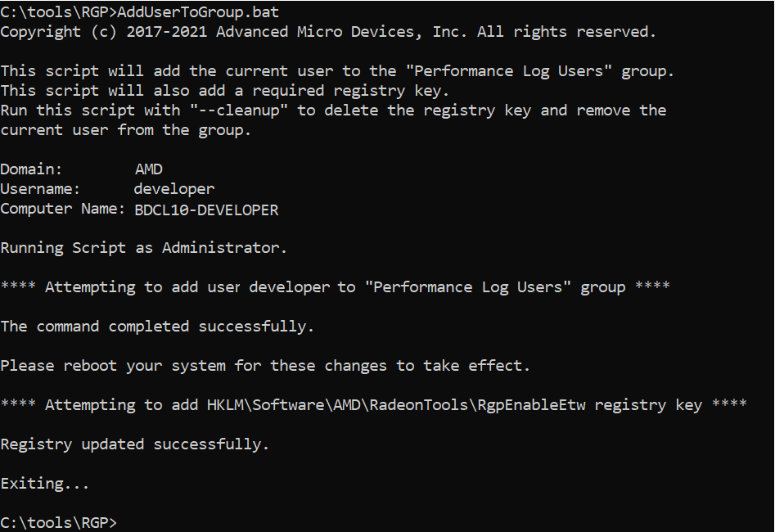This screenshot has height=532, width=775.
Task: Click "current user from the group." line
Action: tap(125, 130)
